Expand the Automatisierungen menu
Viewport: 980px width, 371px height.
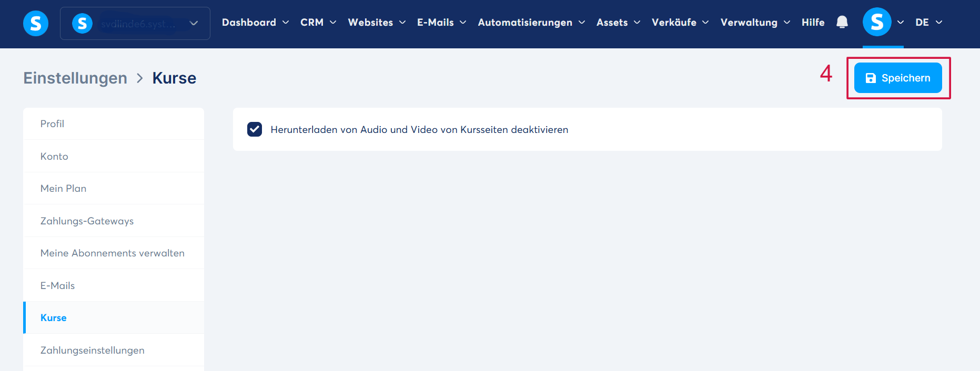531,22
